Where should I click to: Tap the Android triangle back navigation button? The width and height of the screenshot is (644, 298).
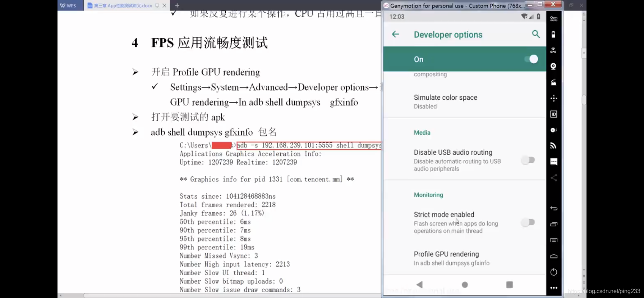(419, 285)
